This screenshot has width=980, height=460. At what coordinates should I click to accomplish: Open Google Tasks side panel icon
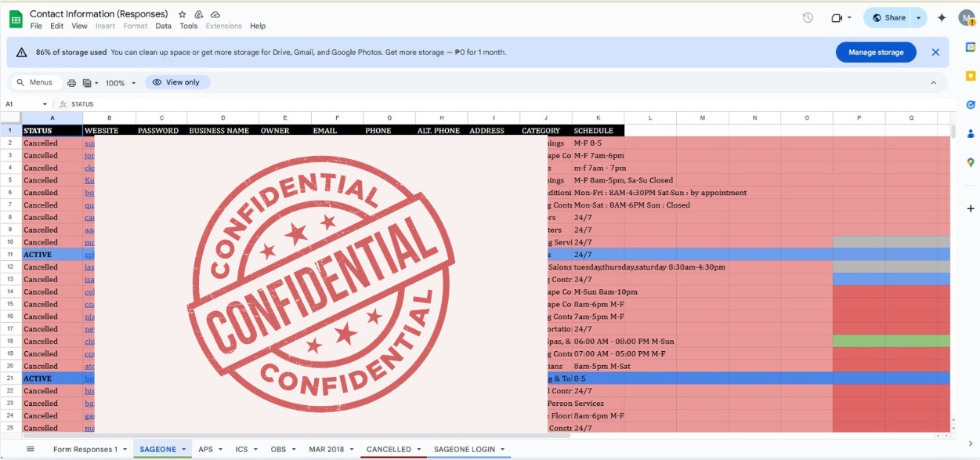click(x=970, y=104)
